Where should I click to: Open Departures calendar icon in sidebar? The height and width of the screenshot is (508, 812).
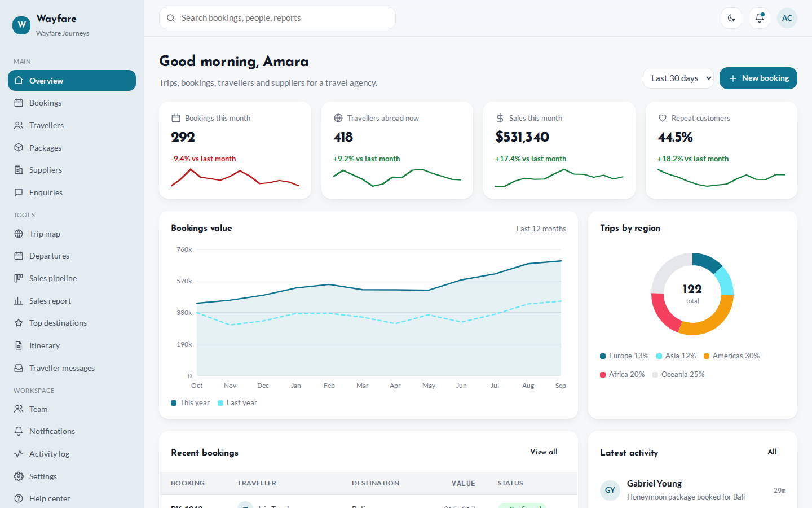point(19,256)
